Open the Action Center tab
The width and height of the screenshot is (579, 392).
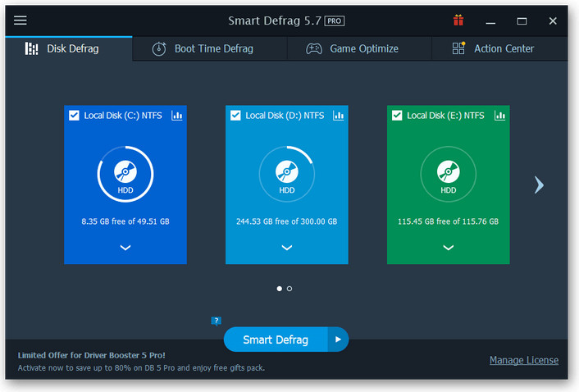pyautogui.click(x=499, y=48)
